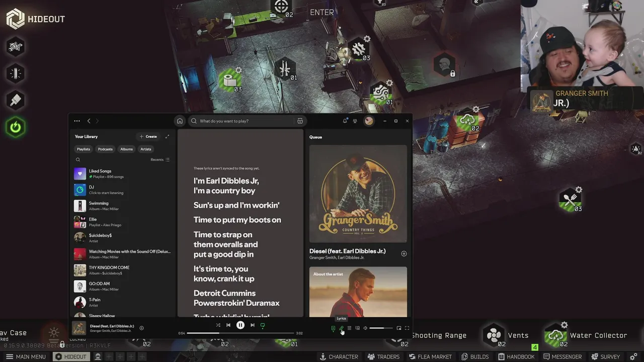Screen dimensions: 644x362
Task: Click the hammer icon in the Hideout sidebar
Action: (x=16, y=100)
